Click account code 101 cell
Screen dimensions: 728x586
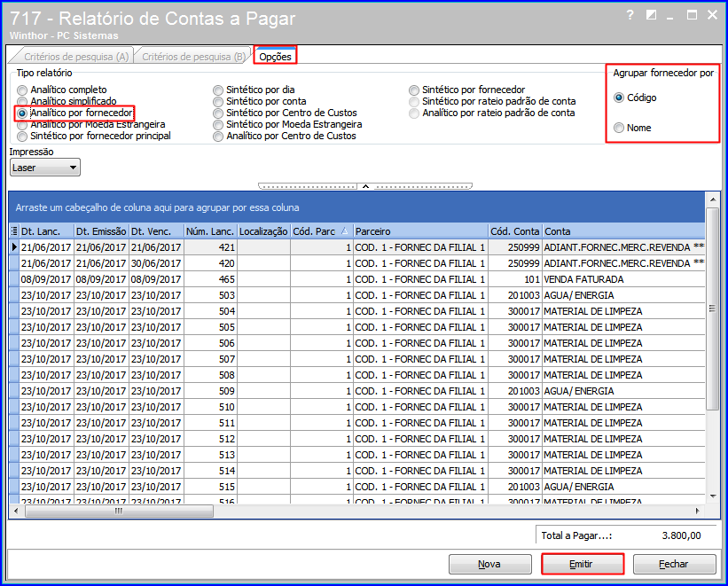[x=515, y=279]
